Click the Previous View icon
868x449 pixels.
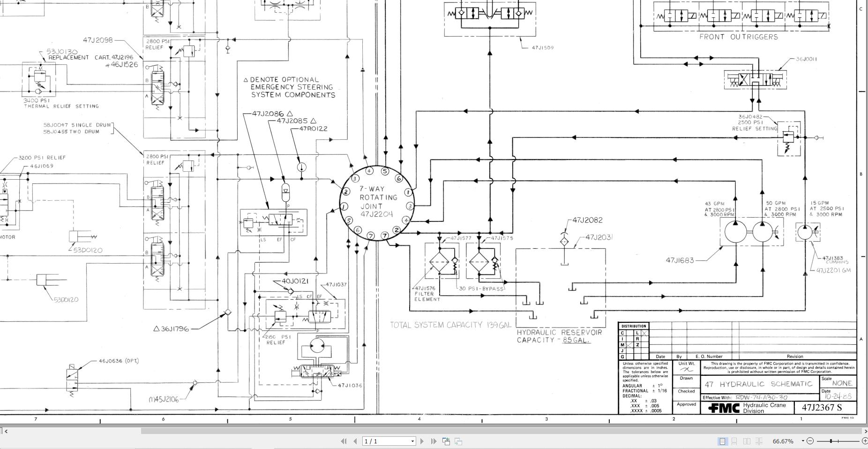(x=446, y=441)
